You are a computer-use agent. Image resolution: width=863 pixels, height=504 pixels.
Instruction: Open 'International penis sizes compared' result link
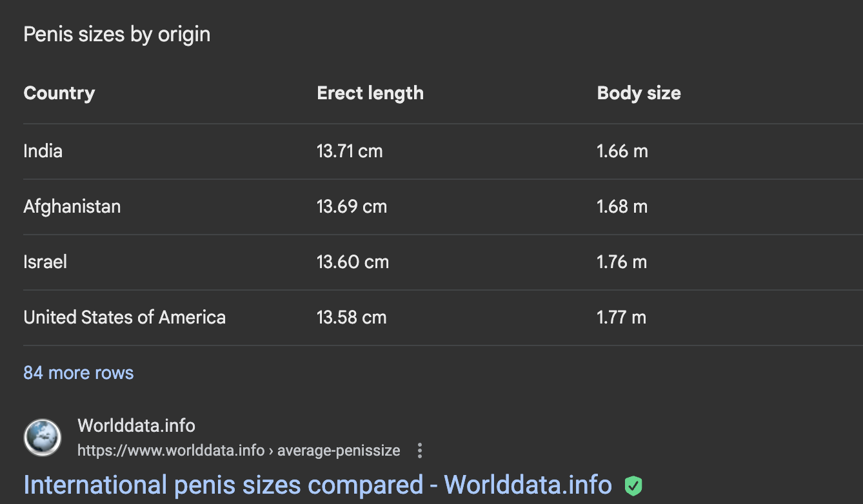(318, 485)
